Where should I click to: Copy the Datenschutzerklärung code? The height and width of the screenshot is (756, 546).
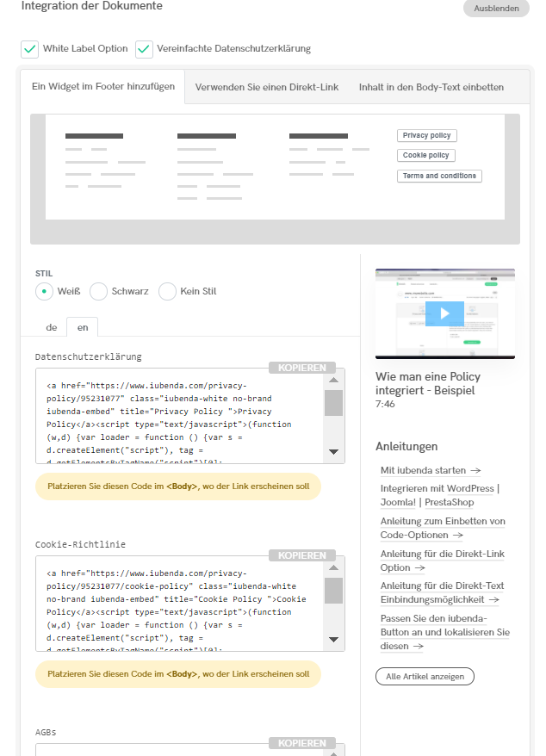301,368
